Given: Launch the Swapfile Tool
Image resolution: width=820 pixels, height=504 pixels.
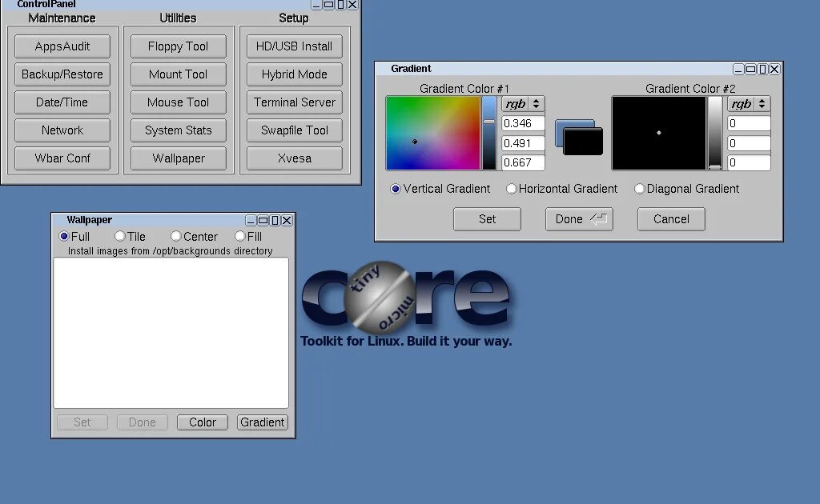Looking at the screenshot, I should click(295, 130).
